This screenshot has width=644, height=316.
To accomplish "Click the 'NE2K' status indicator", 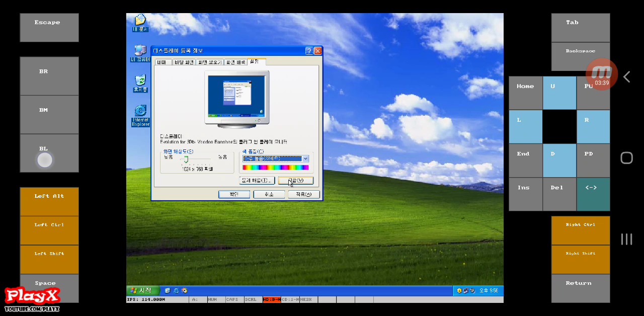I will click(x=306, y=299).
